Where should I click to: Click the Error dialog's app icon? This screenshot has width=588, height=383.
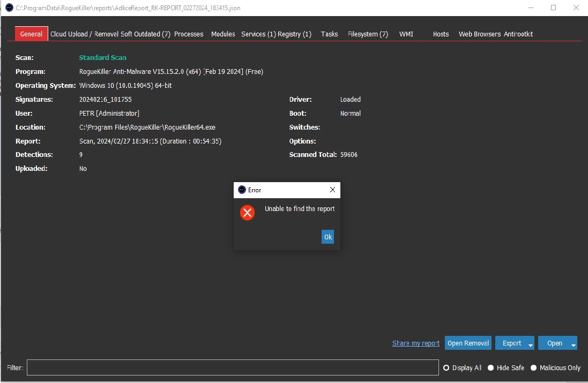(x=242, y=190)
